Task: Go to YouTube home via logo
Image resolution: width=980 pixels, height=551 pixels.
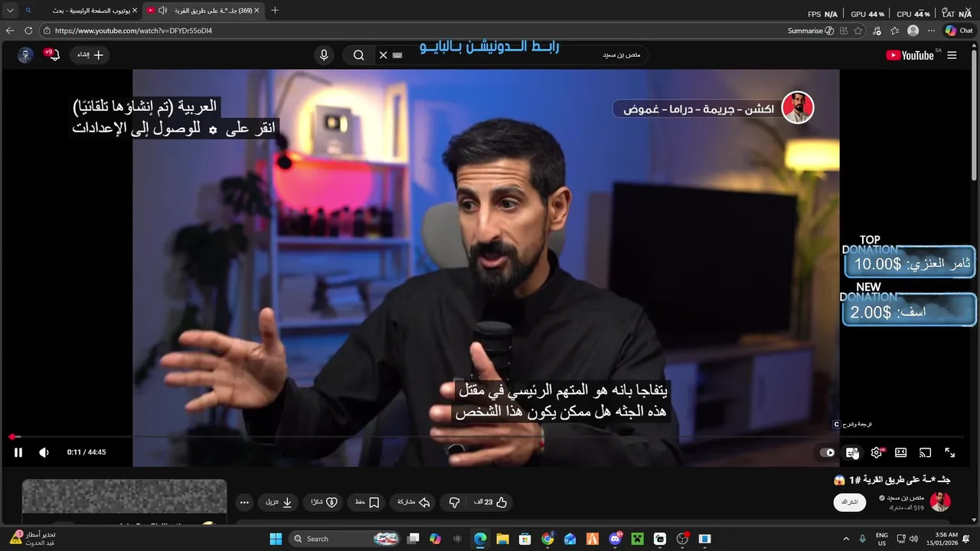Action: pyautogui.click(x=910, y=55)
